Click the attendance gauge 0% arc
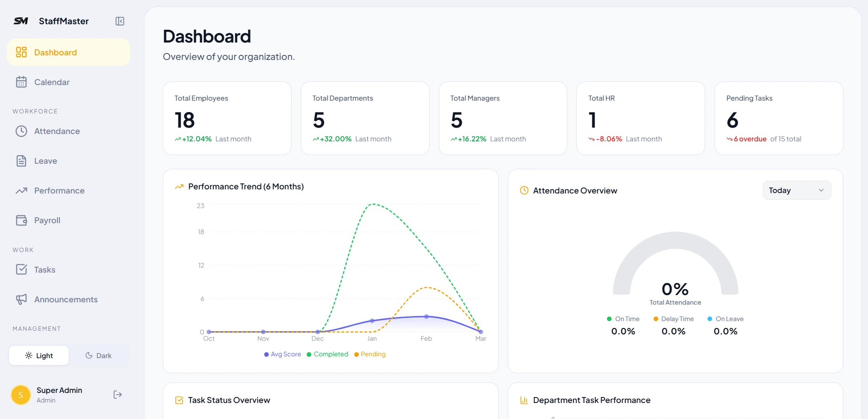 [x=676, y=240]
